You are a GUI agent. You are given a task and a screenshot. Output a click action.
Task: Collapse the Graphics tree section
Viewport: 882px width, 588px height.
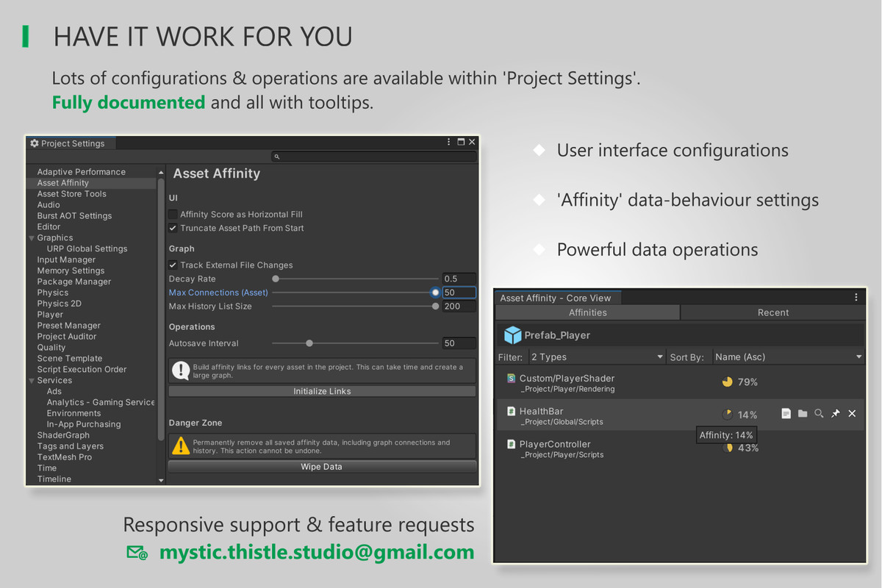[x=32, y=238]
